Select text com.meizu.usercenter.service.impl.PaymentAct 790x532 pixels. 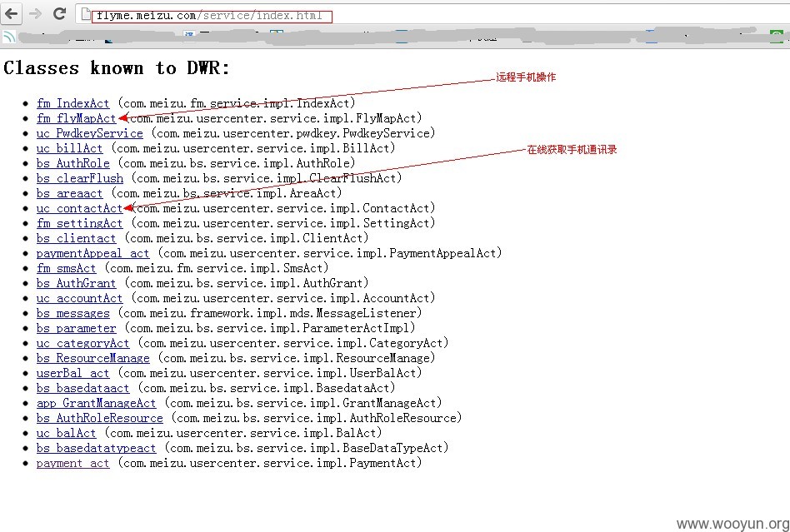tap(269, 463)
